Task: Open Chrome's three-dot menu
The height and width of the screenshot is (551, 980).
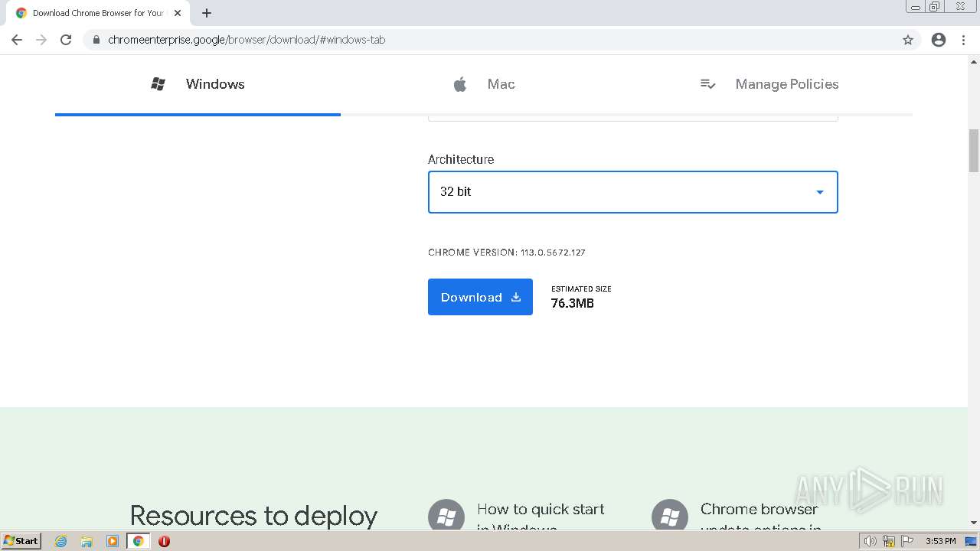Action: [x=963, y=40]
